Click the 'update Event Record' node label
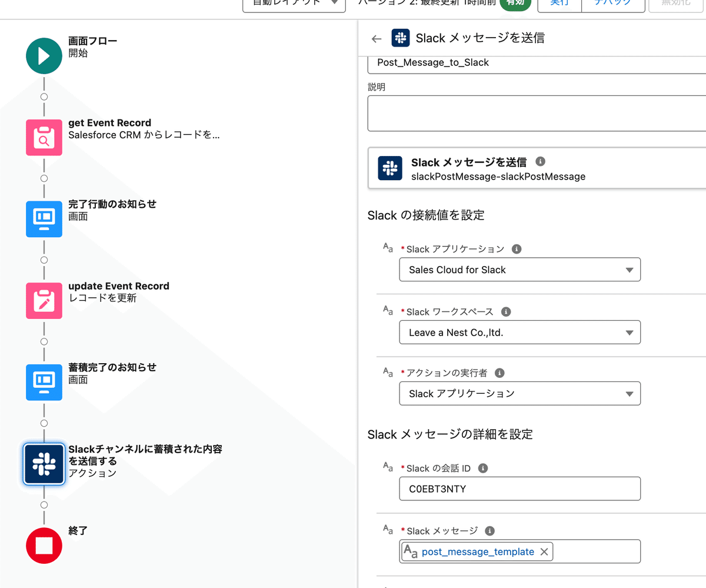This screenshot has height=588, width=706. [x=119, y=286]
